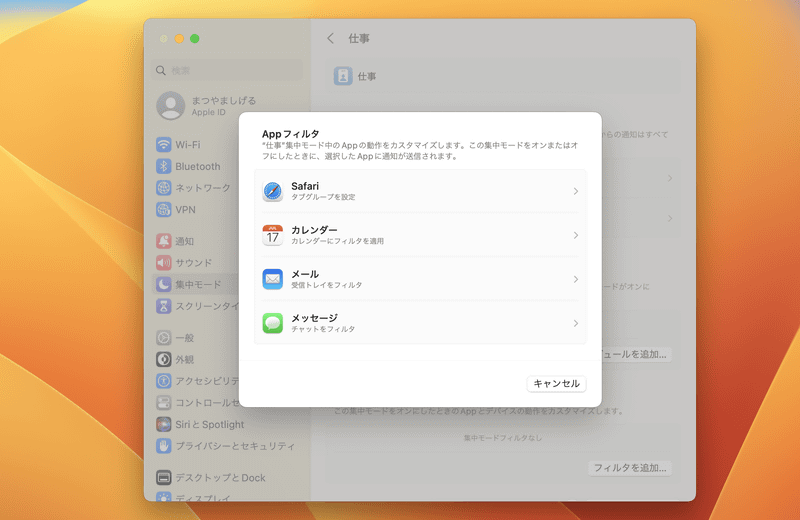
Task: Click the 集中モード moon icon
Action: pos(163,284)
